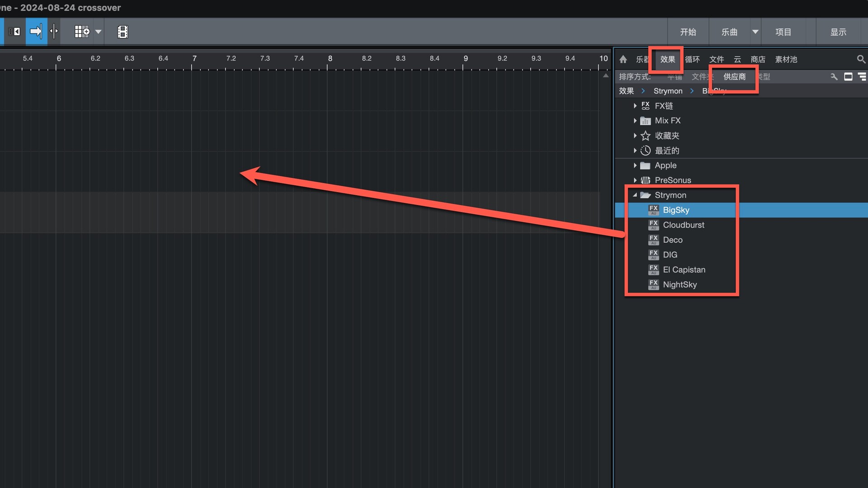
Task: Open browser options wrench icon
Action: pyautogui.click(x=834, y=77)
